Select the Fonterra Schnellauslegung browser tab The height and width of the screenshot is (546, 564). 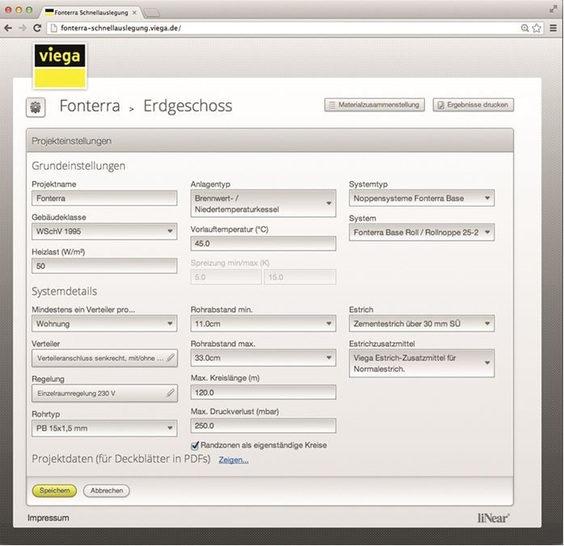(x=91, y=13)
